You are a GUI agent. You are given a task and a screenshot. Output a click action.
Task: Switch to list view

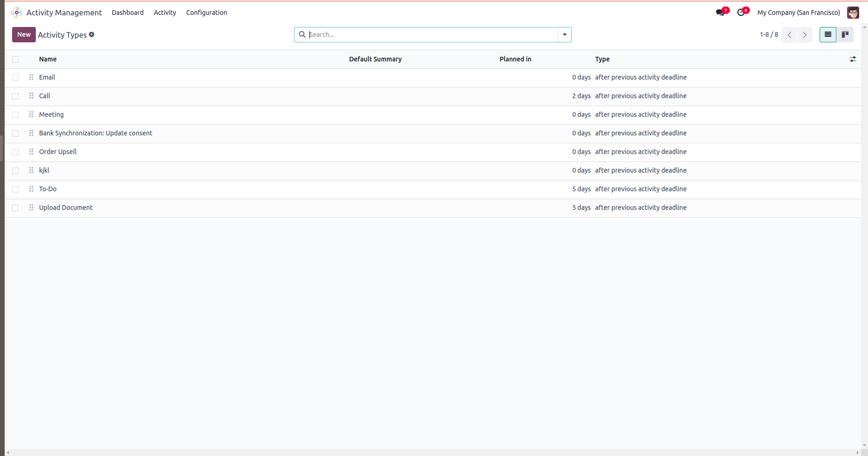point(828,34)
